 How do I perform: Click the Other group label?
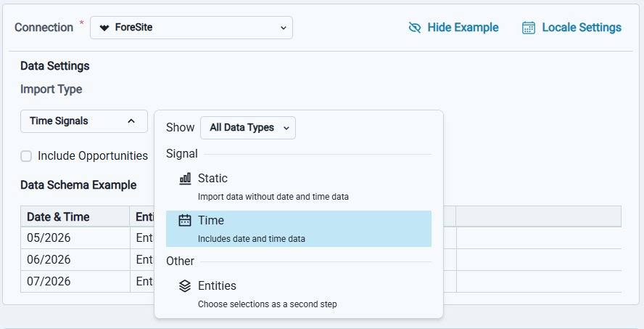click(181, 261)
